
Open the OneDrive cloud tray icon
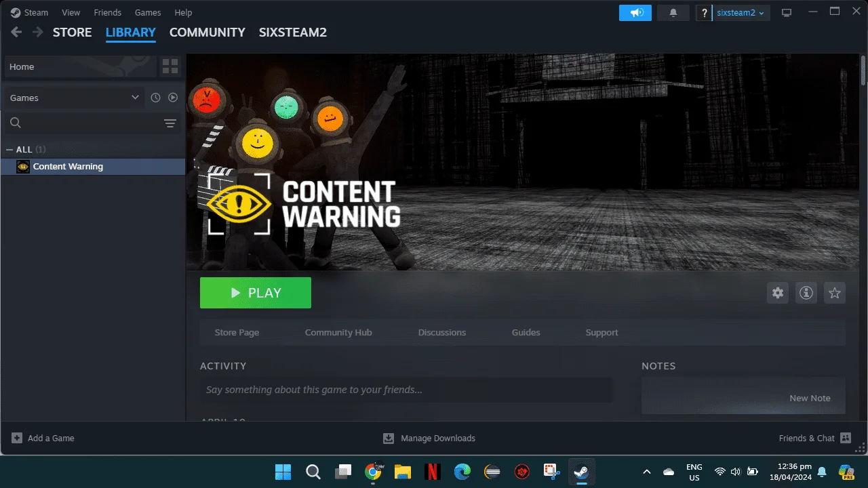click(669, 472)
